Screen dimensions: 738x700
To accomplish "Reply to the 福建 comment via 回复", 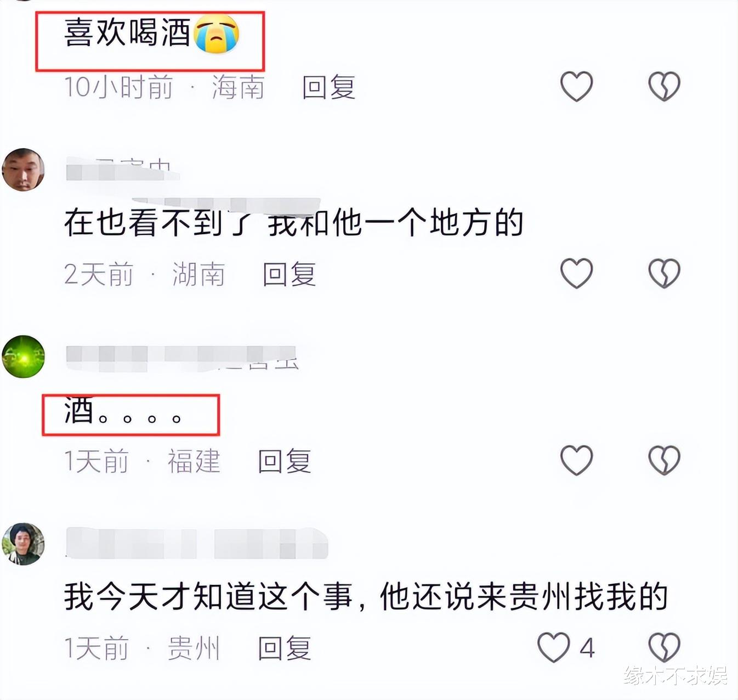I will coord(284,461).
